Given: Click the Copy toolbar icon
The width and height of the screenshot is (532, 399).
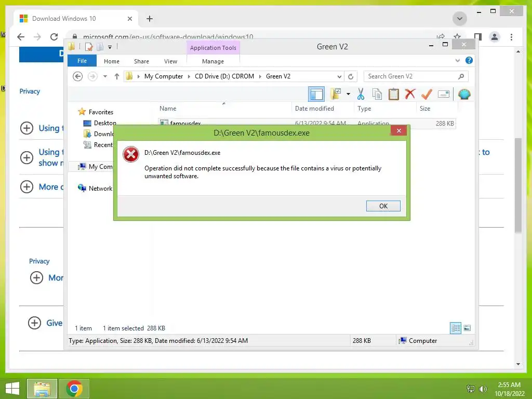Looking at the screenshot, I should (x=377, y=94).
